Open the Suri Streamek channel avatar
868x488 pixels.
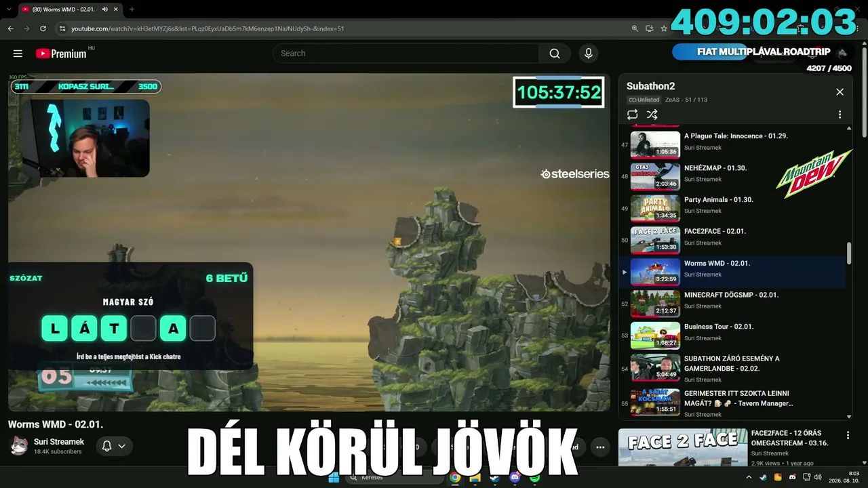[18, 445]
